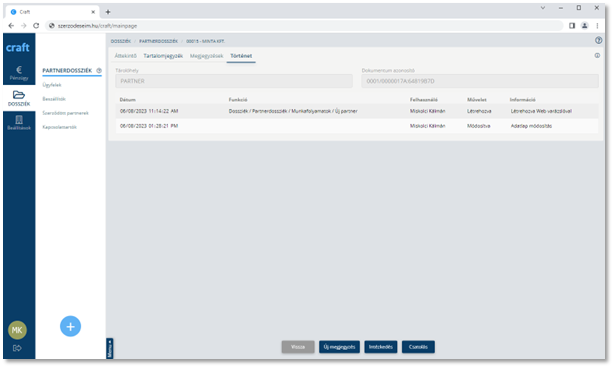Sort by the Funkció column header
The width and height of the screenshot is (614, 368).
[238, 100]
